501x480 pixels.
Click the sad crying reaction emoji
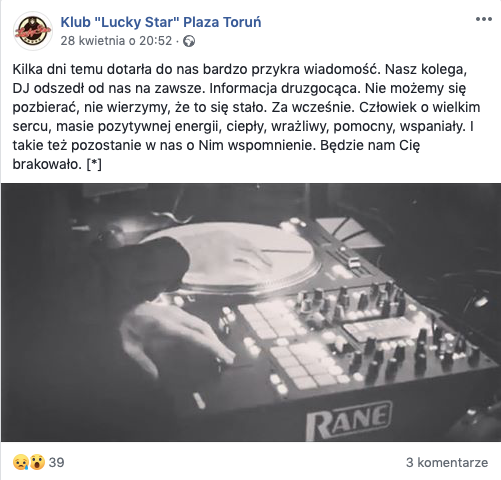[21, 462]
